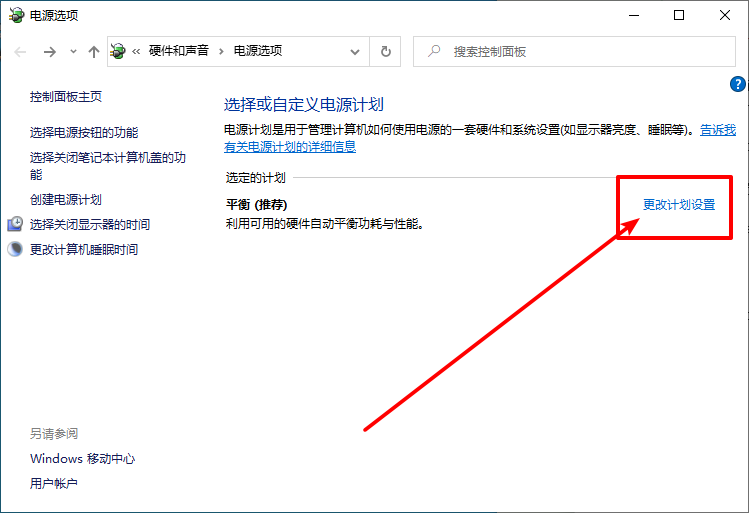Select the 硬件和声音 breadcrumb
The width and height of the screenshot is (749, 513).
click(178, 51)
